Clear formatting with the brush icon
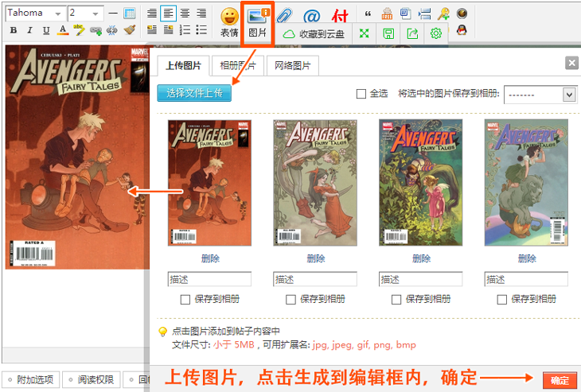Image resolution: width=581 pixels, height=392 pixels. point(129,29)
